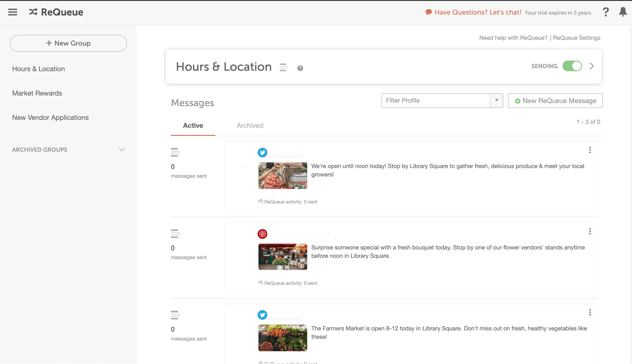The height and width of the screenshot is (364, 632).
Task: Click the queue icon for the Farmers Market 8-12 message
Action: (175, 315)
